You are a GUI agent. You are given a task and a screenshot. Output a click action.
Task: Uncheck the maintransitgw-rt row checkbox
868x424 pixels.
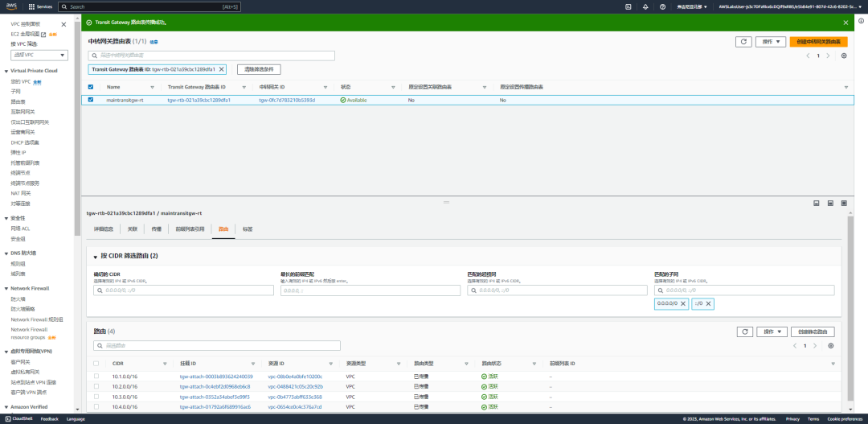pos(91,100)
